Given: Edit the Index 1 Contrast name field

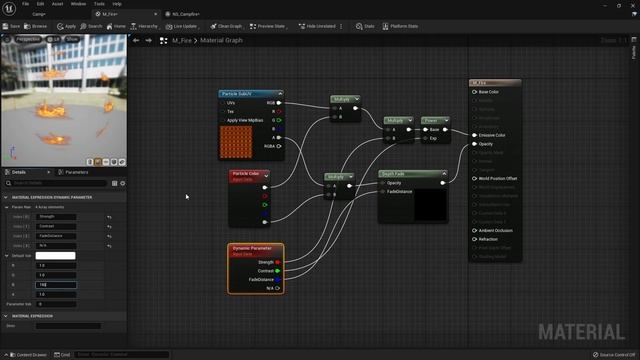Looking at the screenshot, I should [56, 226].
